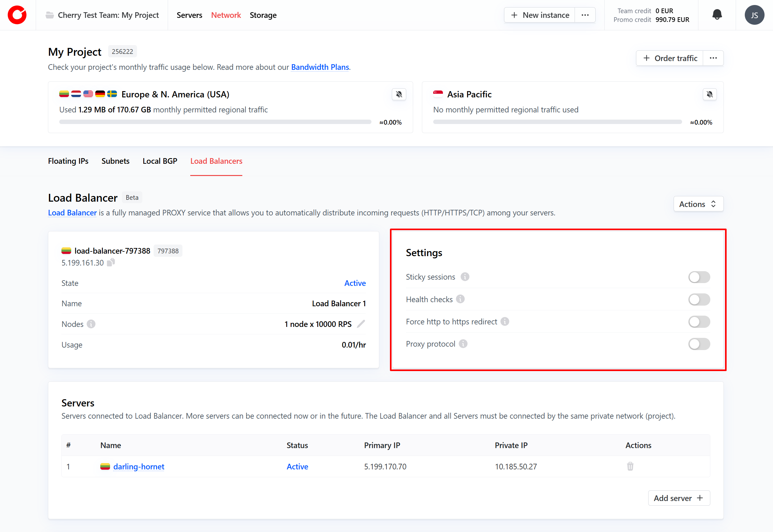Edit nodes with the pencil icon
773x532 pixels.
(361, 324)
